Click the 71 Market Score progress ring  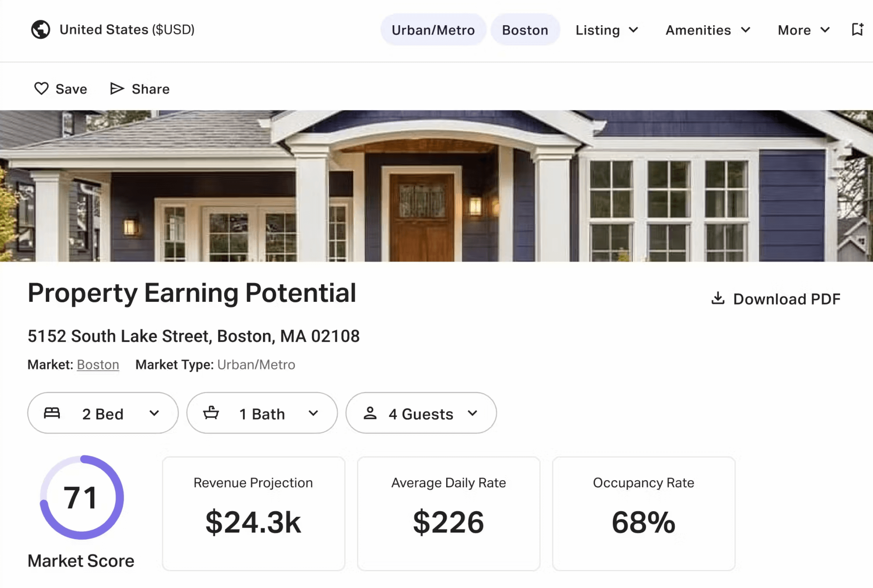coord(81,497)
